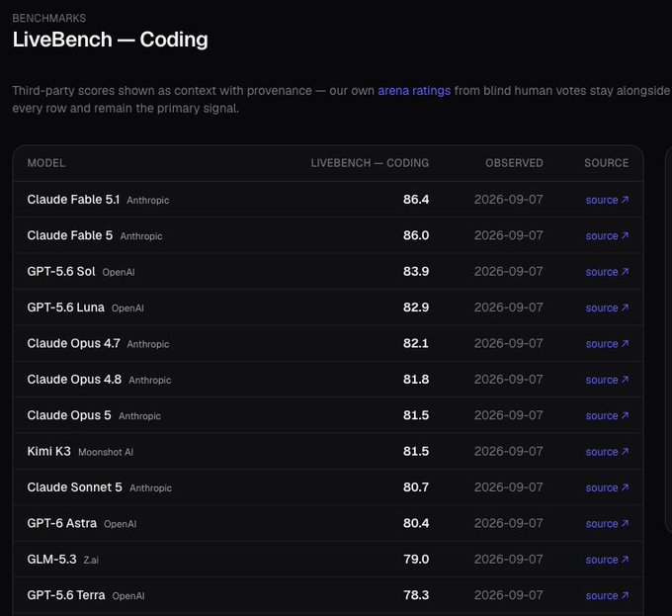Viewport: 672px width, 616px height.
Task: Click the 82.1 score value
Action: [x=416, y=343]
